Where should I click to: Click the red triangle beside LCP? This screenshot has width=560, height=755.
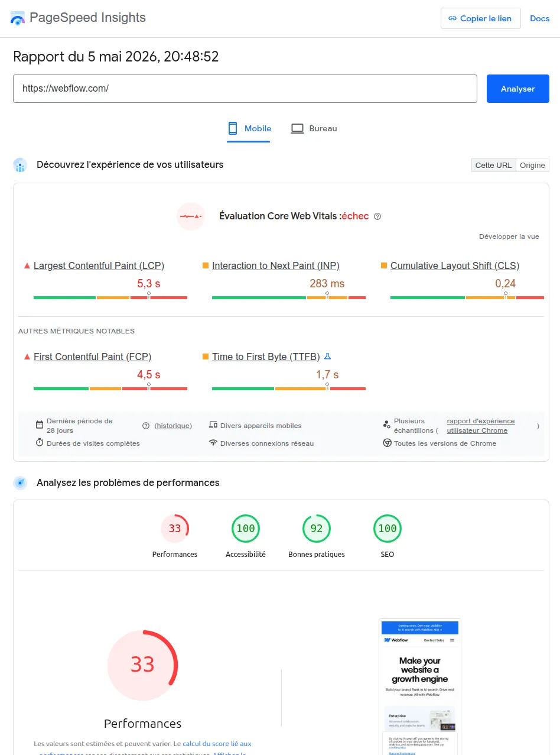27,266
